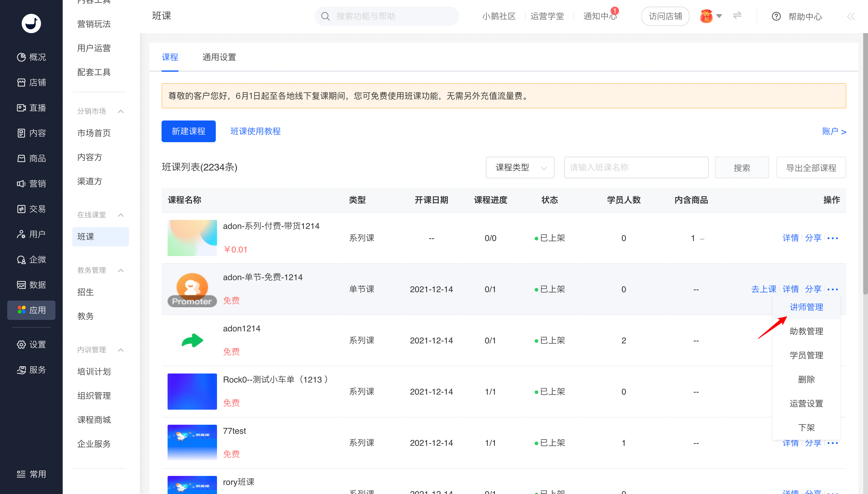Viewport: 868px width, 494px height.
Task: Switch to the 通用设置 tab
Action: tap(219, 57)
